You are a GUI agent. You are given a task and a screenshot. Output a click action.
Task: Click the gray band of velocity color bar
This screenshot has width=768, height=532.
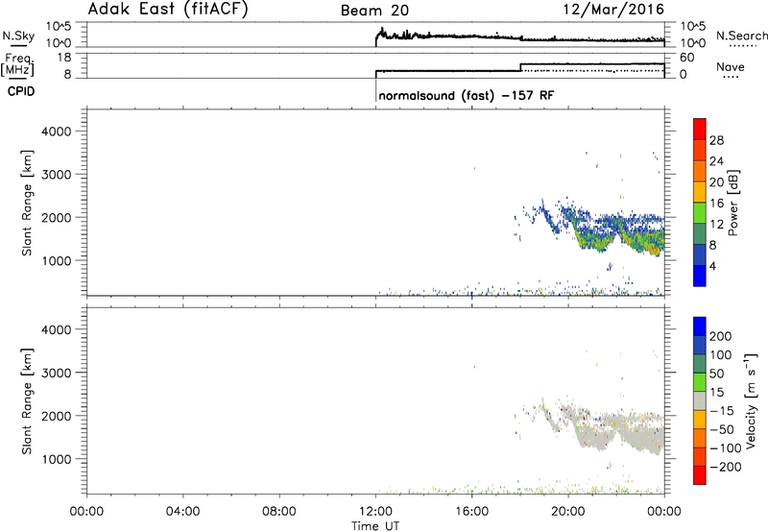[700, 400]
